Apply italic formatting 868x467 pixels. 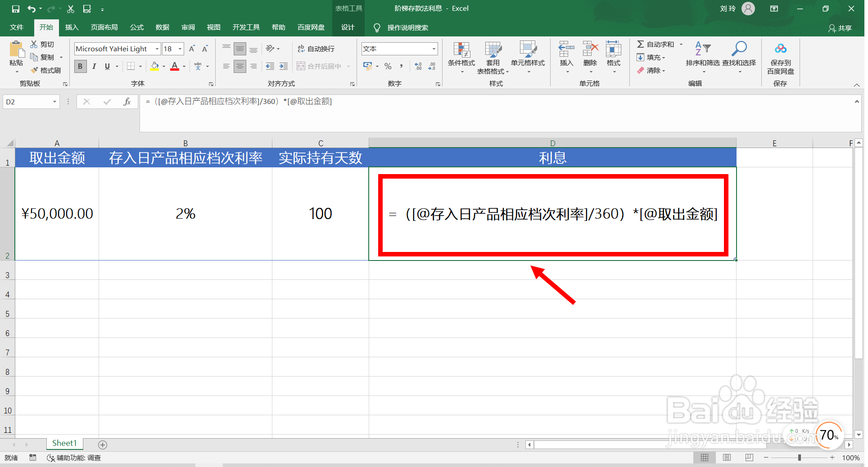coord(94,66)
